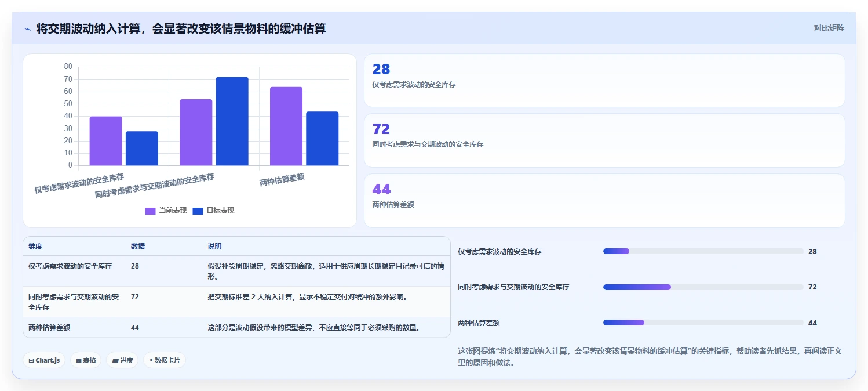Screen dimensions: 868x391
Task: Select the 表格 tag chip
Action: tap(86, 360)
